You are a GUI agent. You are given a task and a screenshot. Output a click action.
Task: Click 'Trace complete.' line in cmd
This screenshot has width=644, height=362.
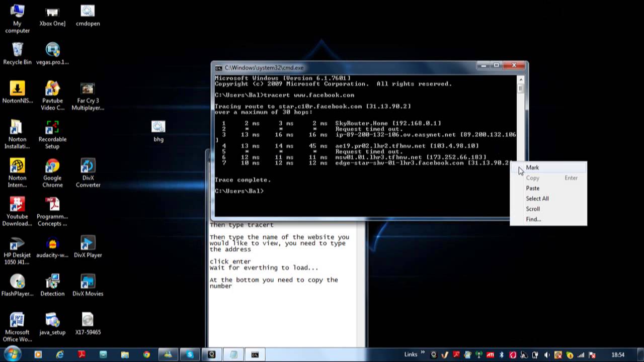pos(243,179)
